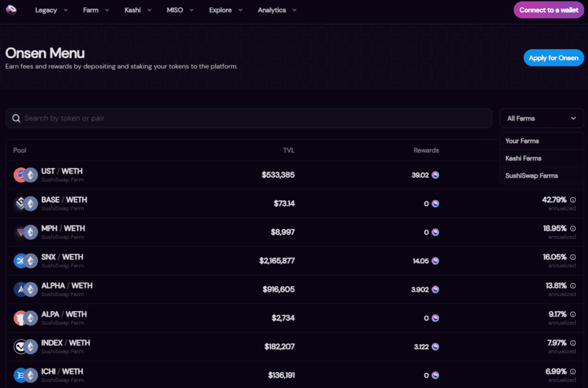Click the BASE / WETH pair token icons
Viewport: 588px width, 388px height.
25,204
